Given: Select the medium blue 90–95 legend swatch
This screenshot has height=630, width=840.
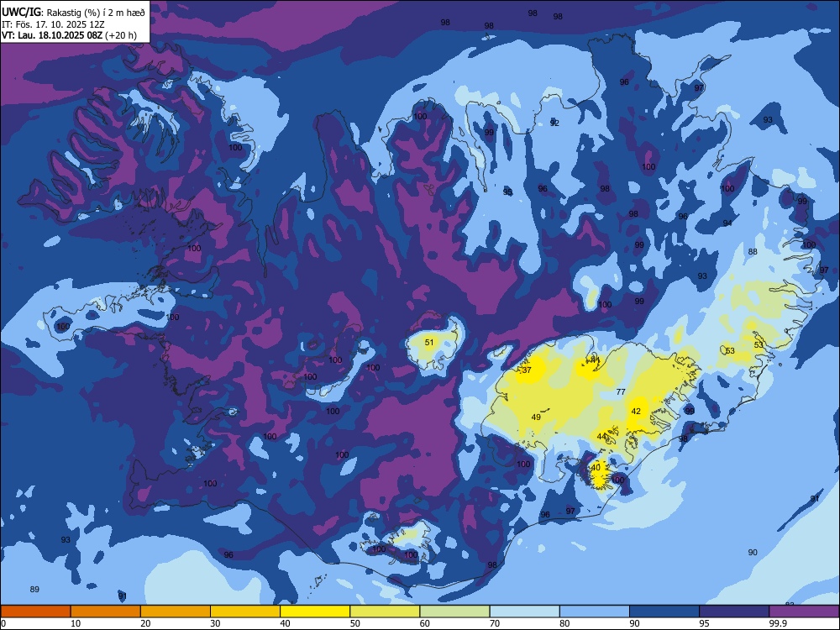Looking at the screenshot, I should (664, 612).
